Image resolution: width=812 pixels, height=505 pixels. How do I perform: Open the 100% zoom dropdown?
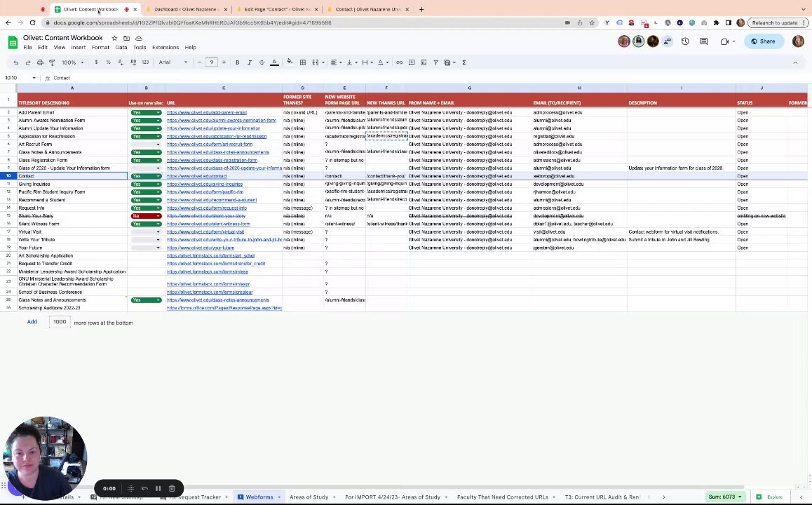72,62
